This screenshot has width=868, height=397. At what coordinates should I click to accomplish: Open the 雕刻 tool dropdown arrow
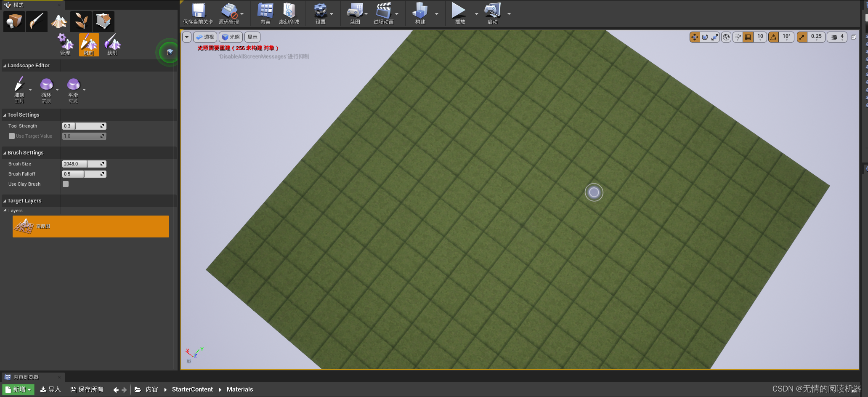[30, 90]
